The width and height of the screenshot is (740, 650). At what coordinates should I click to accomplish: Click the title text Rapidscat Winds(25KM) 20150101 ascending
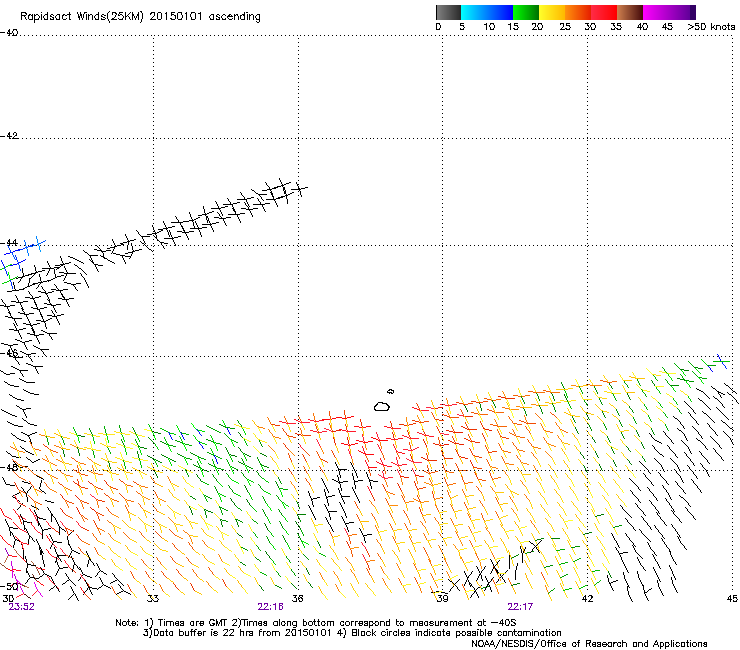point(140,17)
